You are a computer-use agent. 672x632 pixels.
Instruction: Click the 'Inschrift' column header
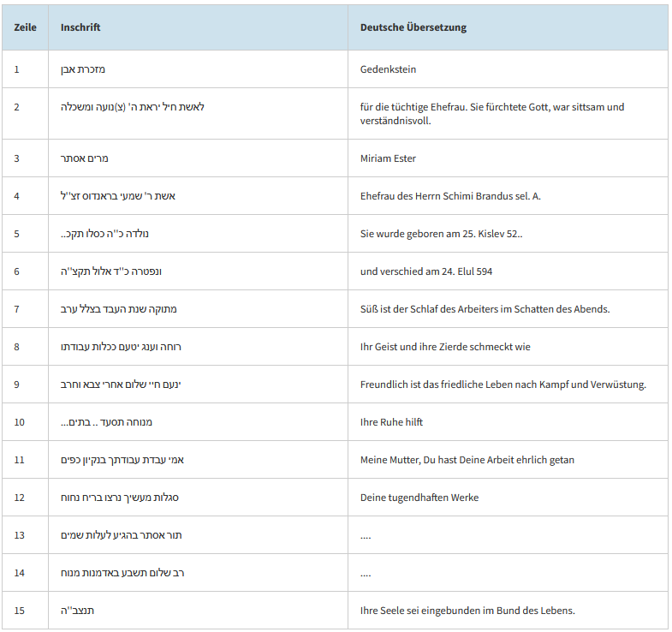pyautogui.click(x=80, y=27)
